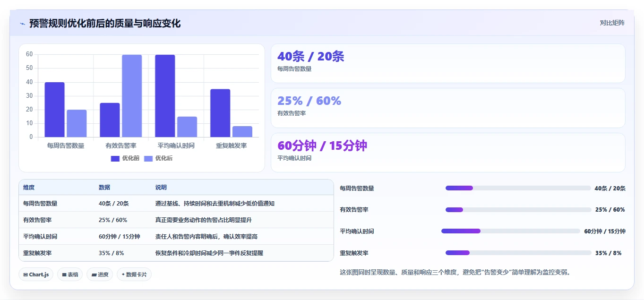Click the 优化后 bar for 有效告警率

tap(132, 96)
